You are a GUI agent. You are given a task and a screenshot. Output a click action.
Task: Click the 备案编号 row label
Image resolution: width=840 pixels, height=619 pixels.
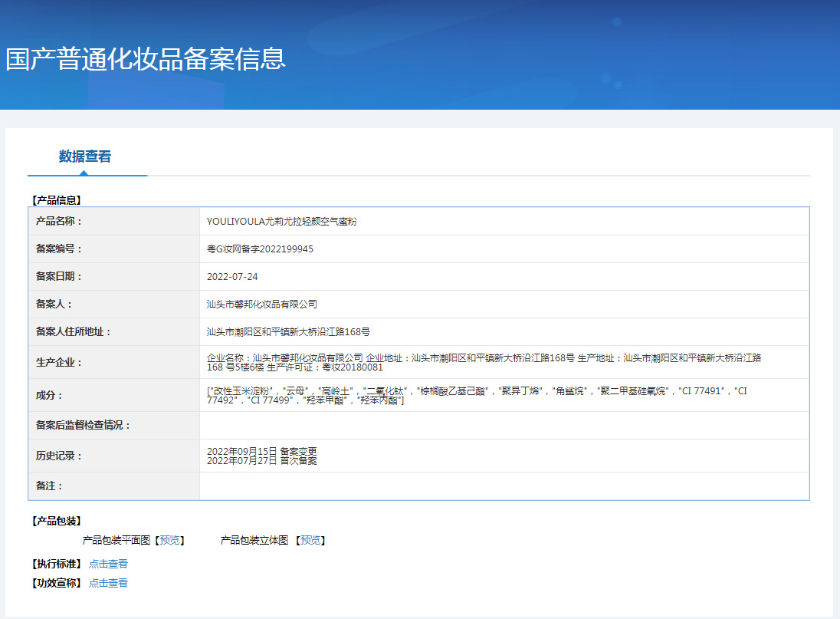58,249
